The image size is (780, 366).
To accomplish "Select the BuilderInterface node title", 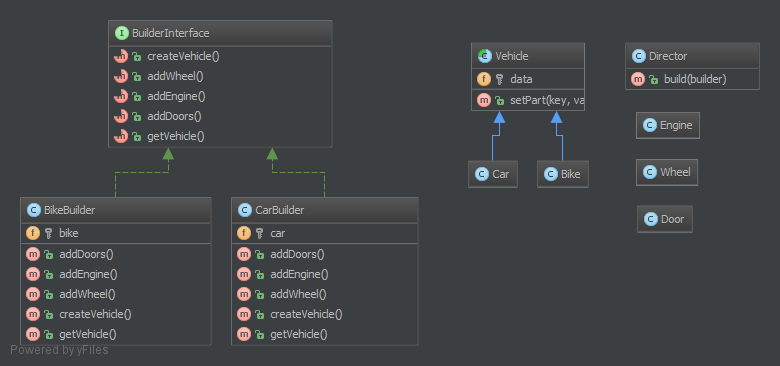I will click(x=171, y=33).
